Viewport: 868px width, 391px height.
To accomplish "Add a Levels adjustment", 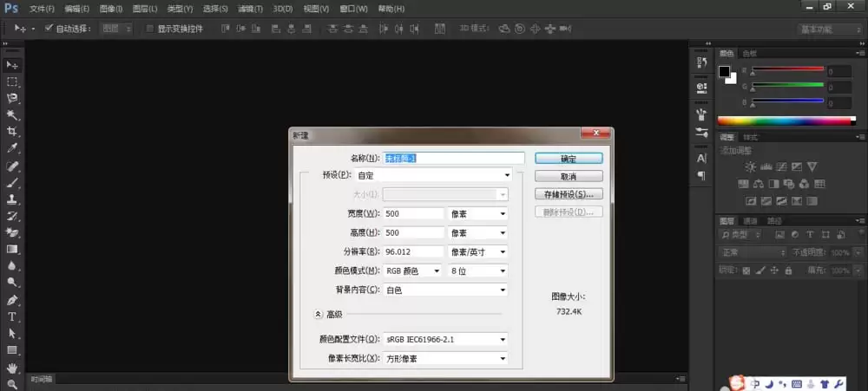I will (x=766, y=166).
